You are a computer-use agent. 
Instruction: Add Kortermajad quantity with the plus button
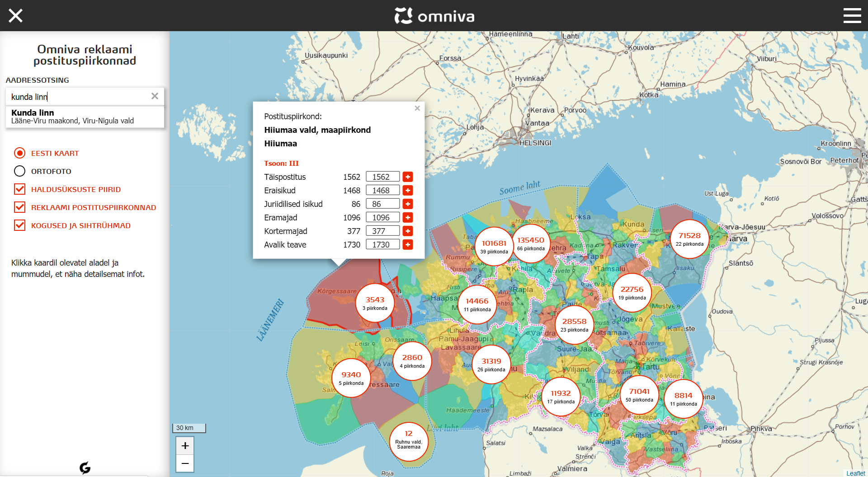[x=408, y=231]
